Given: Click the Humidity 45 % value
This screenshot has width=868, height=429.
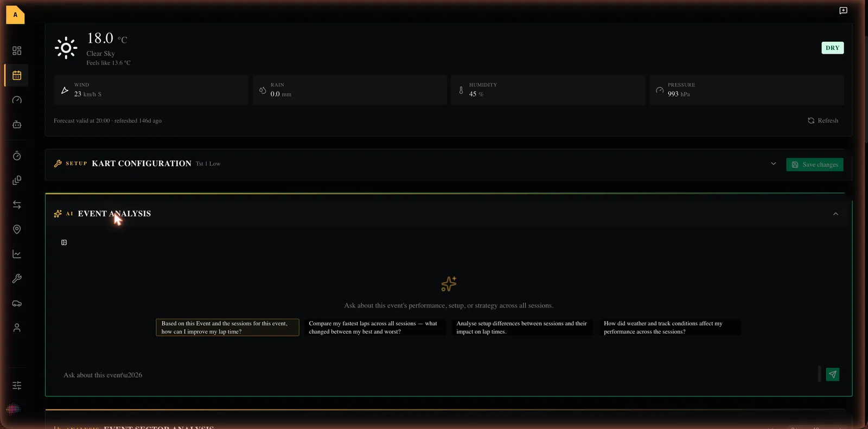Looking at the screenshot, I should (x=476, y=94).
